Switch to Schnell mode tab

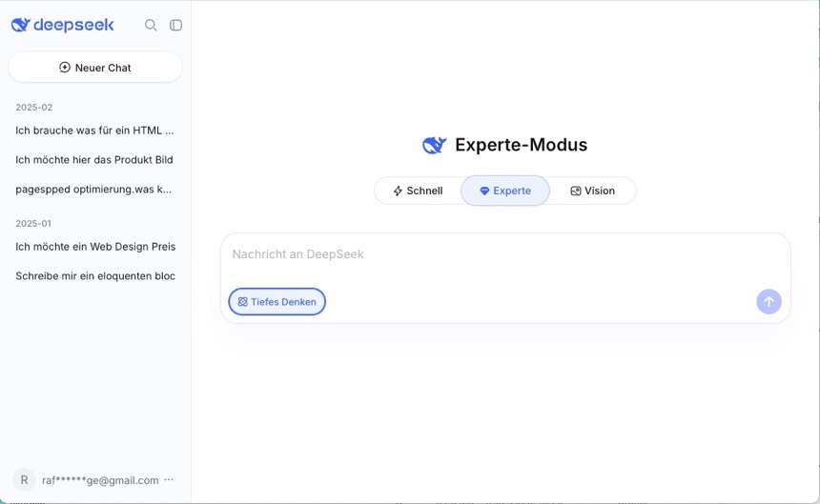418,191
